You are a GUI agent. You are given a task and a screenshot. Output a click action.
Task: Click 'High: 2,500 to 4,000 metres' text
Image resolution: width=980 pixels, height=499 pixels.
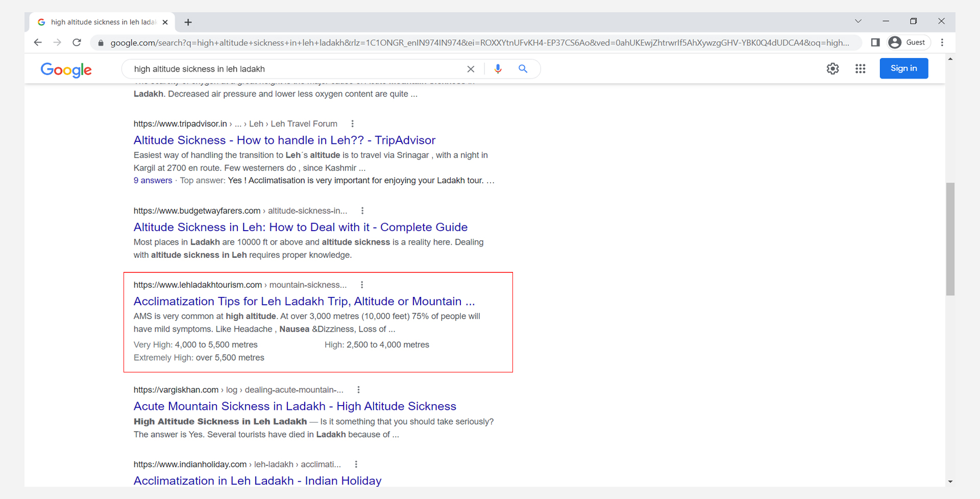[x=377, y=344]
